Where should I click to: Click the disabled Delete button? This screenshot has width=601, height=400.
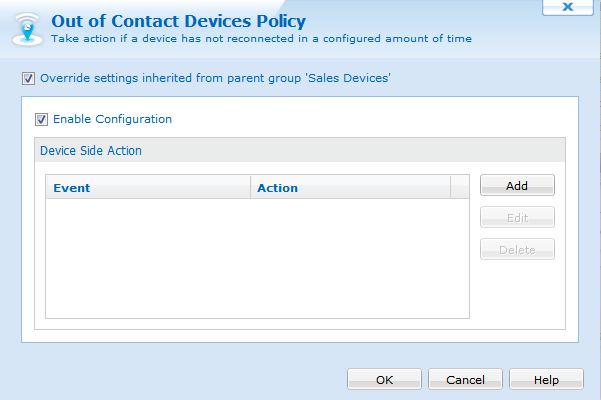517,249
